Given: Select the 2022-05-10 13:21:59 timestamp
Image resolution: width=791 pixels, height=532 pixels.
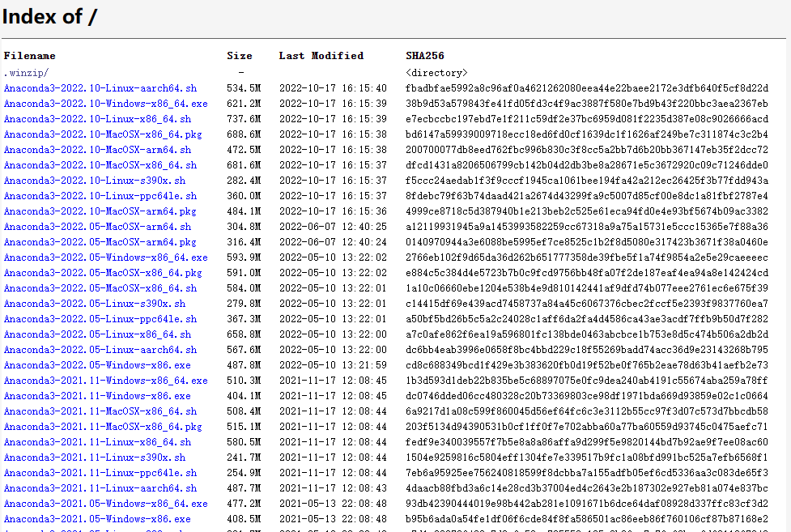Looking at the screenshot, I should (x=333, y=365).
